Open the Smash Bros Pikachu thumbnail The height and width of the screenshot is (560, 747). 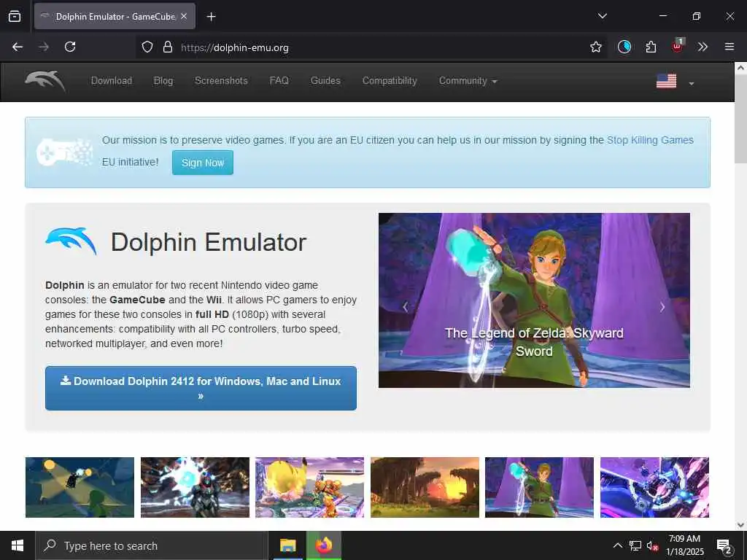(x=309, y=487)
